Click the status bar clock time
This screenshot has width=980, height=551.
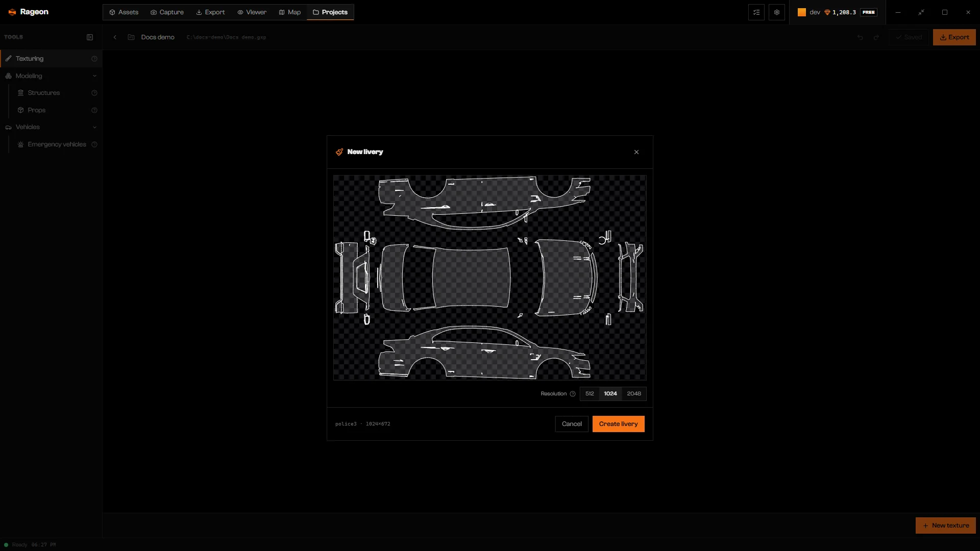pos(44,545)
